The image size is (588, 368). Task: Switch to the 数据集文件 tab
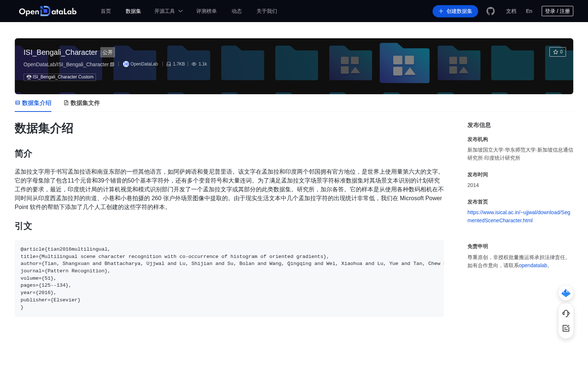(82, 103)
